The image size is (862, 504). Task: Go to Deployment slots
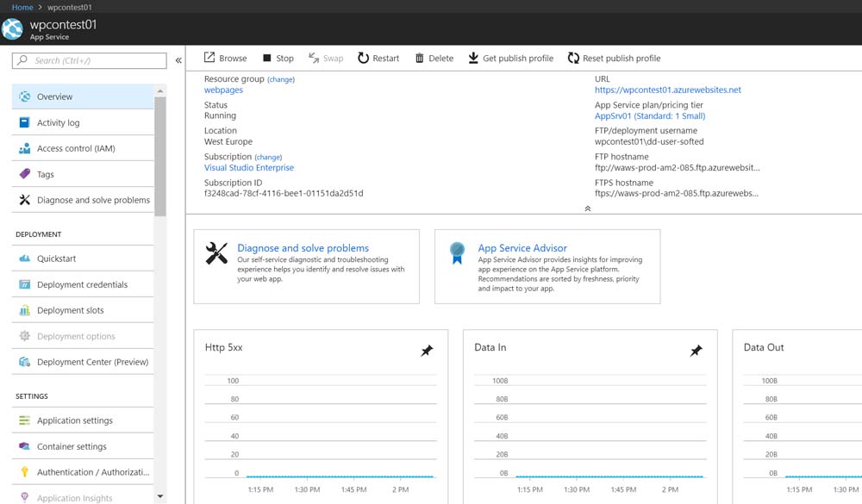[70, 310]
